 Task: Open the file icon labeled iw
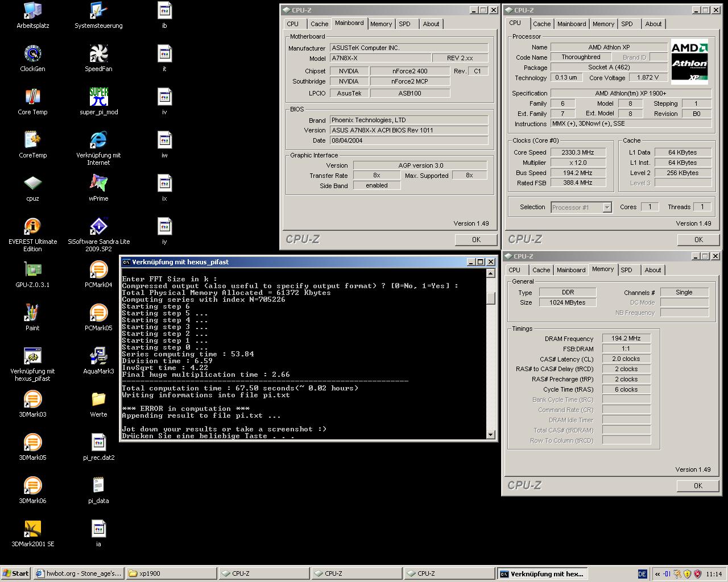pyautogui.click(x=164, y=145)
